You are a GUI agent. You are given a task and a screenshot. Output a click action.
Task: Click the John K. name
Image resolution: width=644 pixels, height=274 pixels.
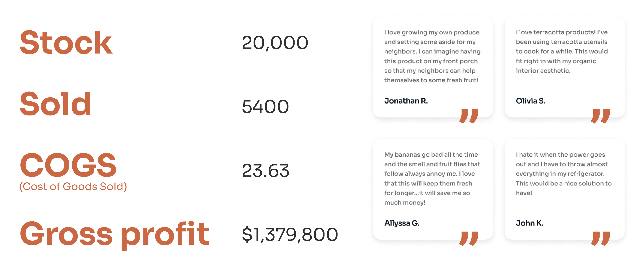(x=529, y=223)
